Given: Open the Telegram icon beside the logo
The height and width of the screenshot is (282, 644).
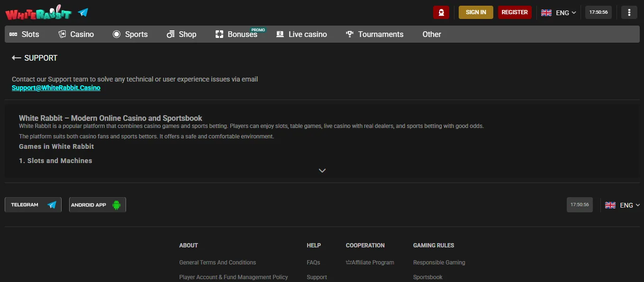Looking at the screenshot, I should 83,12.
